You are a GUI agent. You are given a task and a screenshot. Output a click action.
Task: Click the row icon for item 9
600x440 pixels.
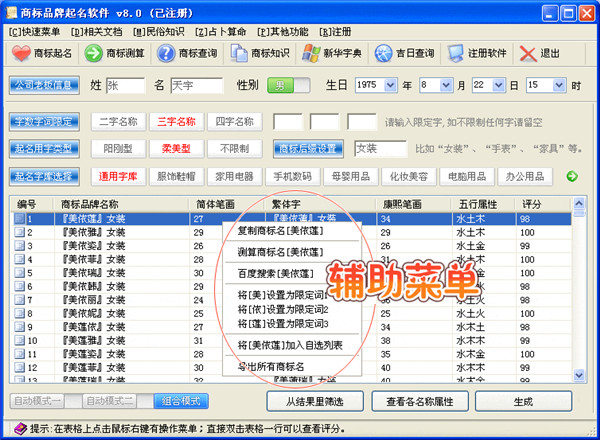(x=19, y=327)
